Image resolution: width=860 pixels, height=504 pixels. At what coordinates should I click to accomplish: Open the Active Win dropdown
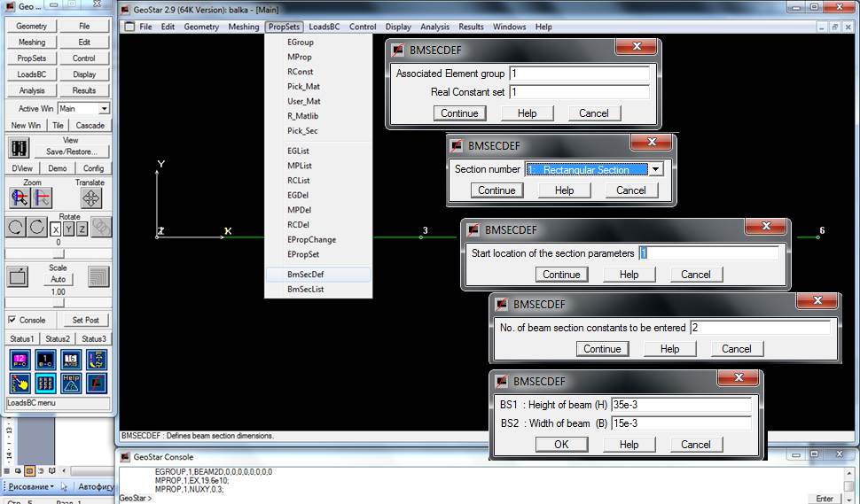pos(105,108)
